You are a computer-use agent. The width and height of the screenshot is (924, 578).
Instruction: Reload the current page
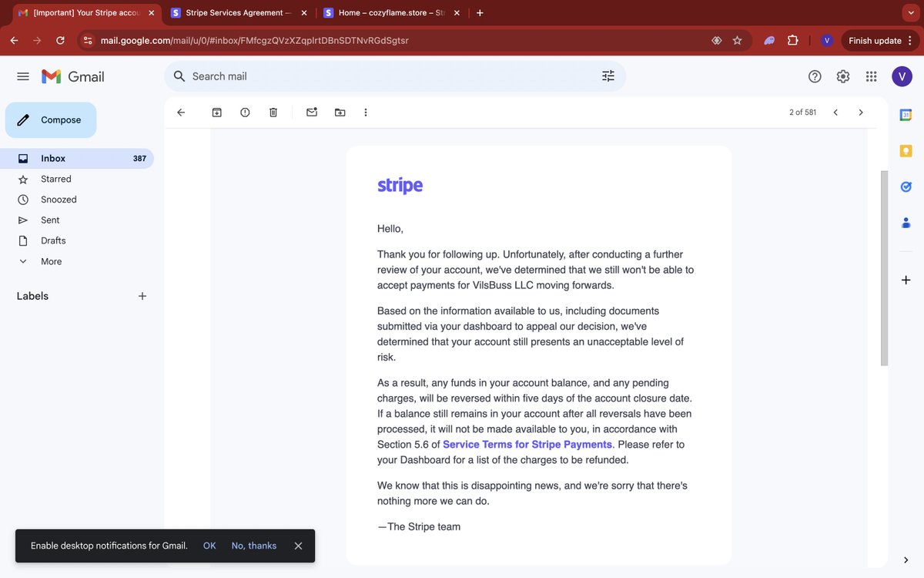coord(60,40)
